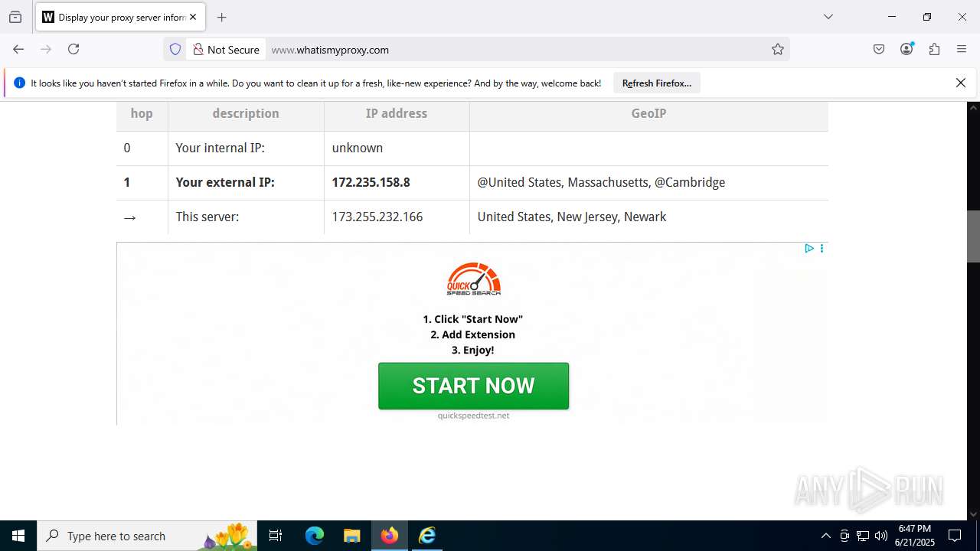Click the green START NOW button
The height and width of the screenshot is (551, 980).
(473, 386)
